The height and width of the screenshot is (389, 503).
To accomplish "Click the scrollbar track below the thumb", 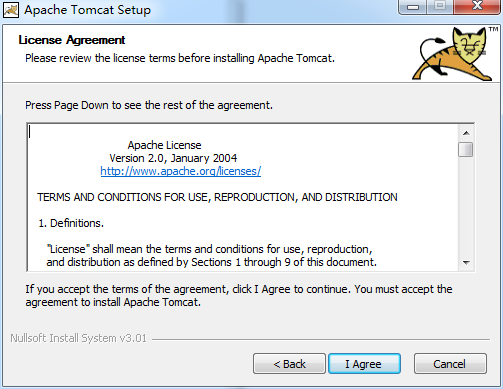I will 466,206.
